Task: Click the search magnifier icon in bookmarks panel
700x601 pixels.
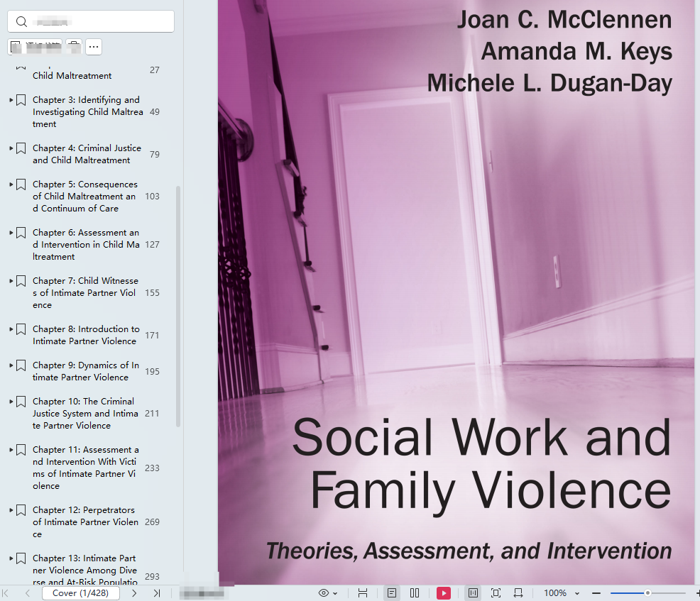Action: (x=21, y=21)
